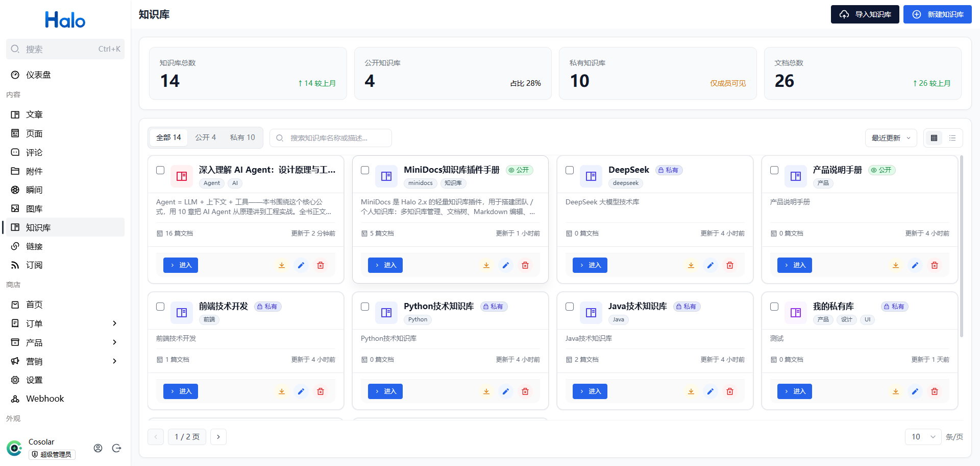Delete the 产品说明手册 knowledge base

pos(935,265)
